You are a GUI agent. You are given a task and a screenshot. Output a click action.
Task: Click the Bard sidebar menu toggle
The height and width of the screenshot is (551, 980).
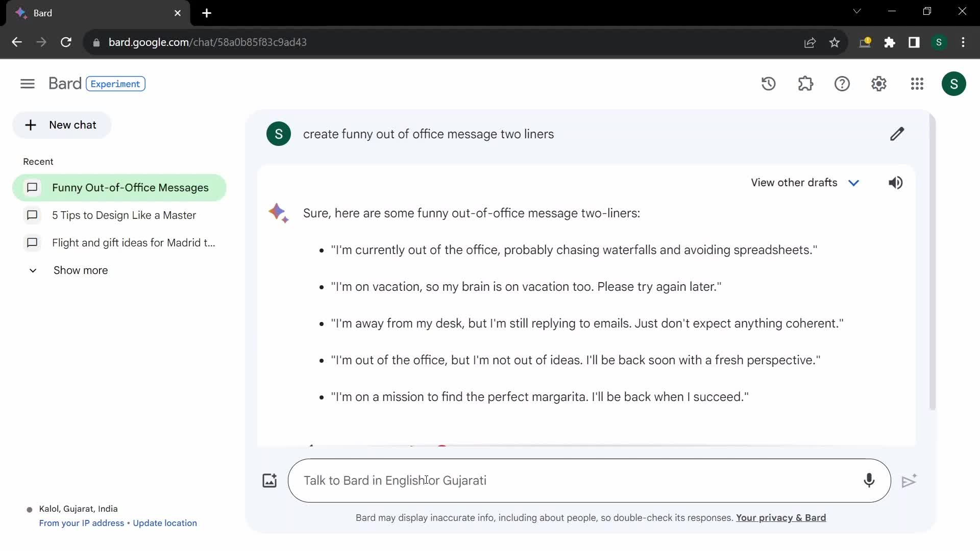[27, 83]
